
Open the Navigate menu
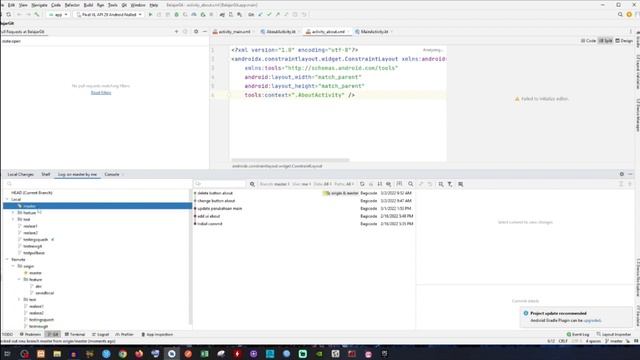[x=40, y=5]
